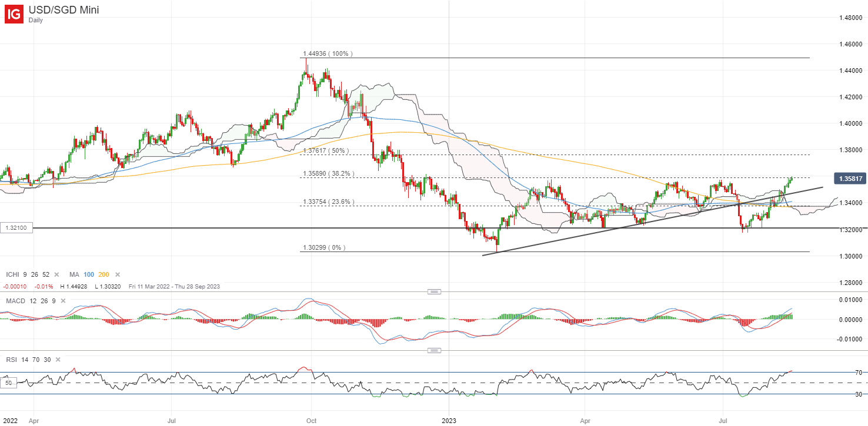Click the 2023 label on the time axis
Viewport: 868px width, 426px height.
coord(449,421)
